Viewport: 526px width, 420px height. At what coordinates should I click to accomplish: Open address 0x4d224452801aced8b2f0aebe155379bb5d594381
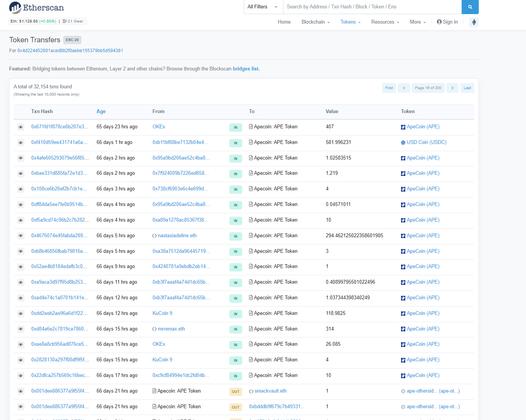(70, 51)
